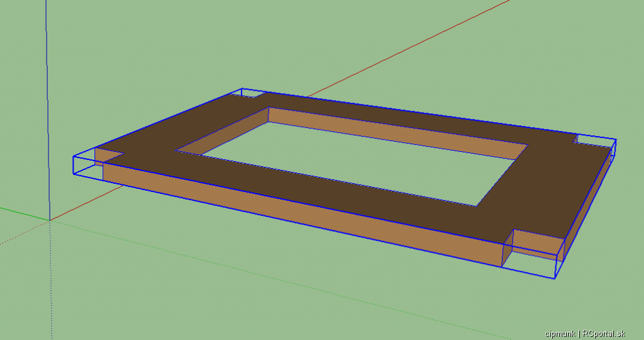644x340 pixels.
Task: Click the vertical blue axis line
Action: pos(47,110)
